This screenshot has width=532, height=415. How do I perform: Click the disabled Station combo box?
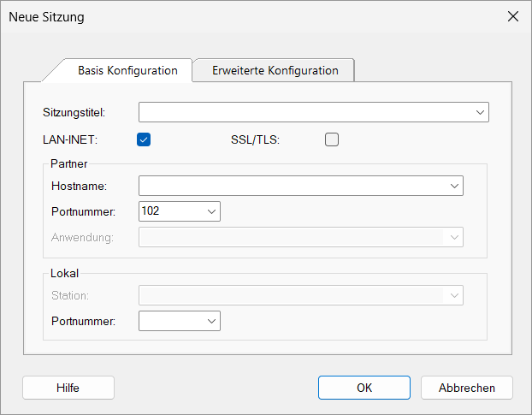[x=300, y=295]
